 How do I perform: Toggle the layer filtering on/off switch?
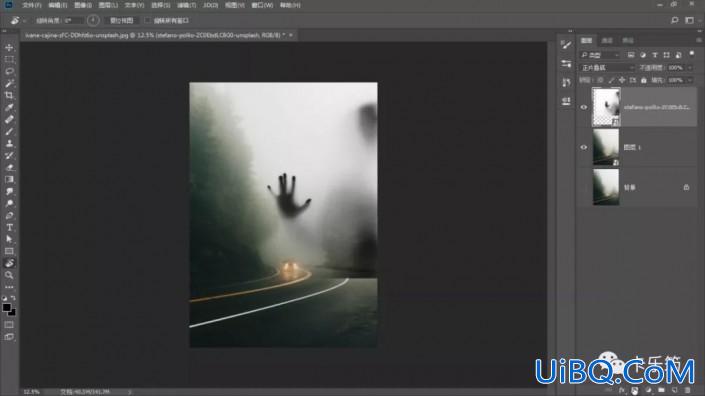point(692,53)
